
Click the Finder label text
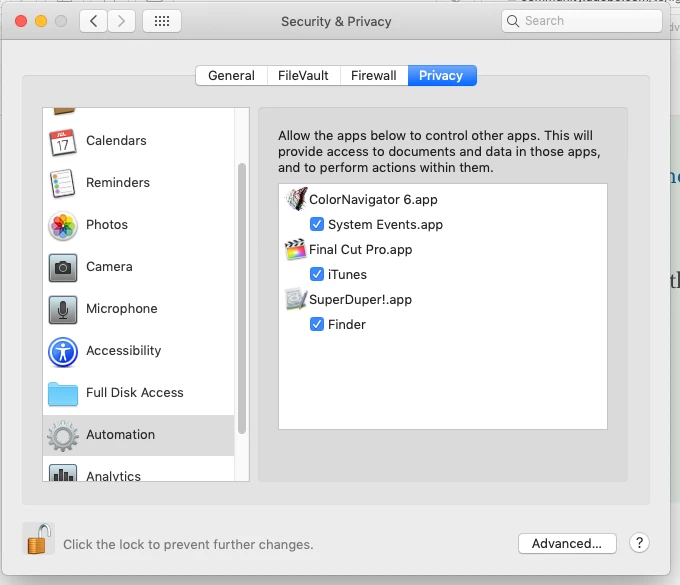[x=347, y=324]
